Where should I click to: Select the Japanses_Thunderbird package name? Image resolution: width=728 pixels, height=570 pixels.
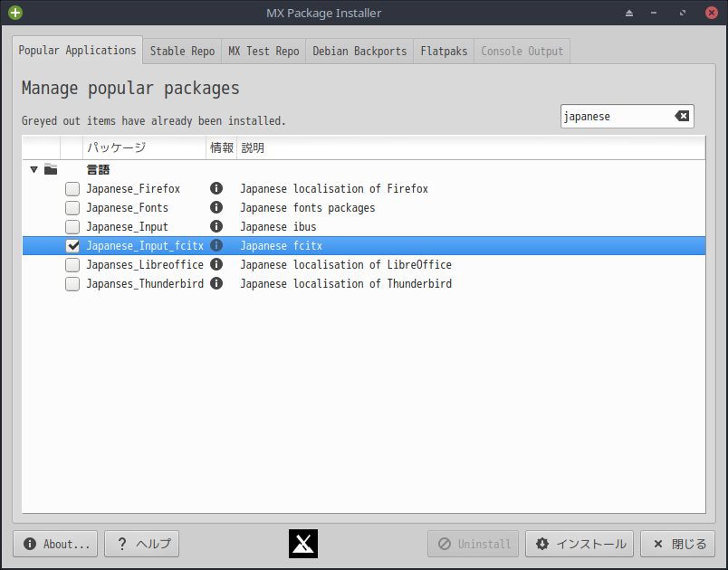[145, 284]
